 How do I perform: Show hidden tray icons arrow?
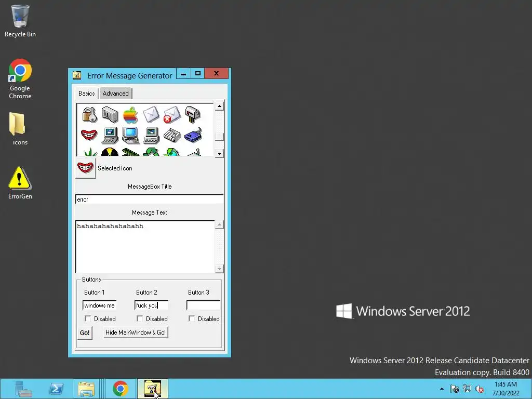[x=442, y=389]
